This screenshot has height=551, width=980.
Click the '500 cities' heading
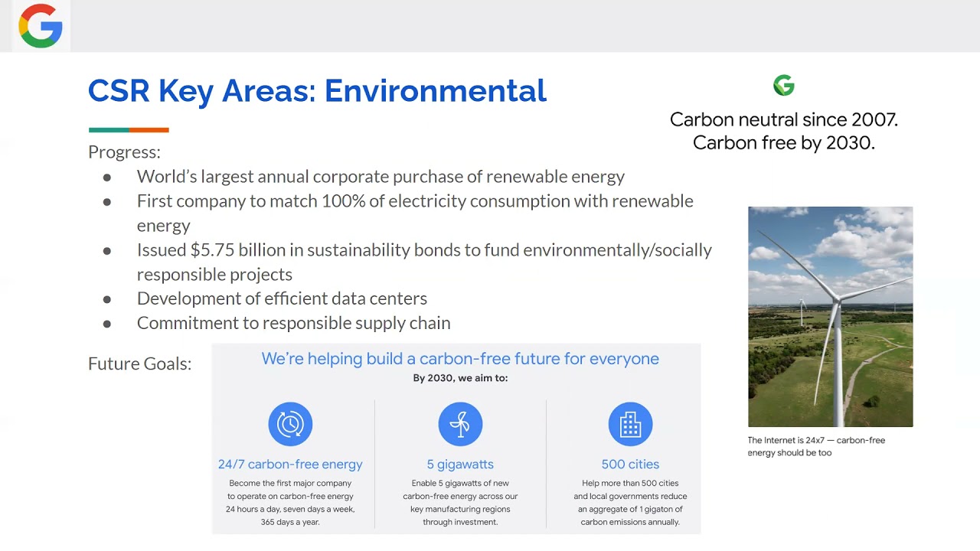click(630, 465)
